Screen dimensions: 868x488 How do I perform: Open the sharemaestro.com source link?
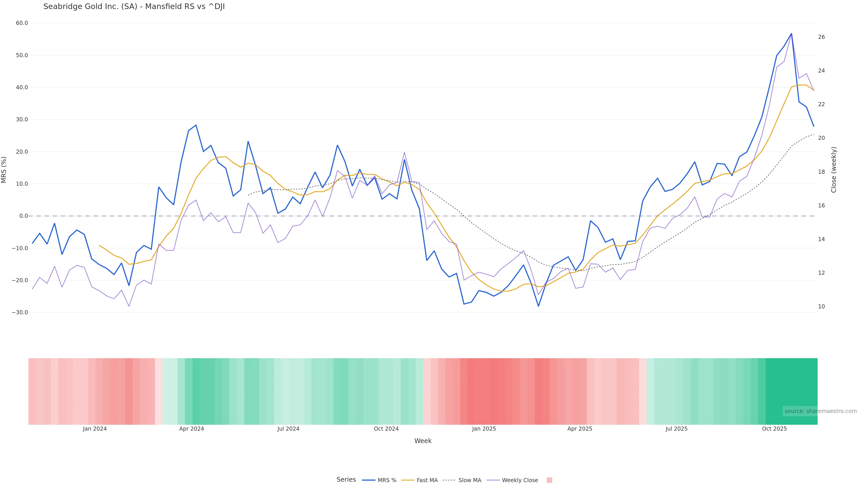[x=820, y=411]
